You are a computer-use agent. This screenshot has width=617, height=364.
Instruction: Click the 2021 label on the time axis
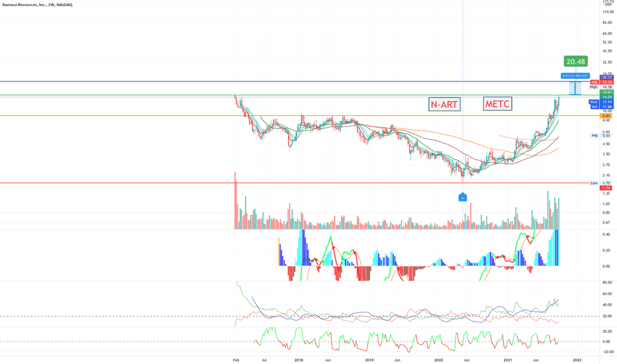click(508, 360)
